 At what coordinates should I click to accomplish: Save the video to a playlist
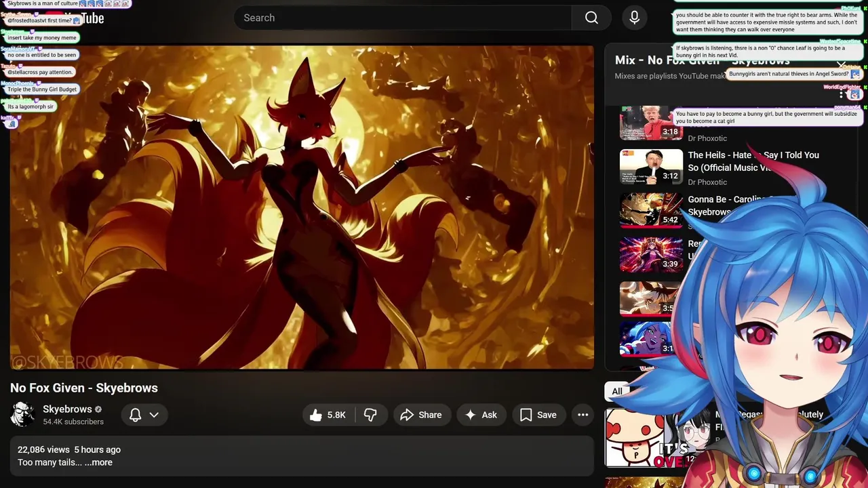pyautogui.click(x=538, y=415)
